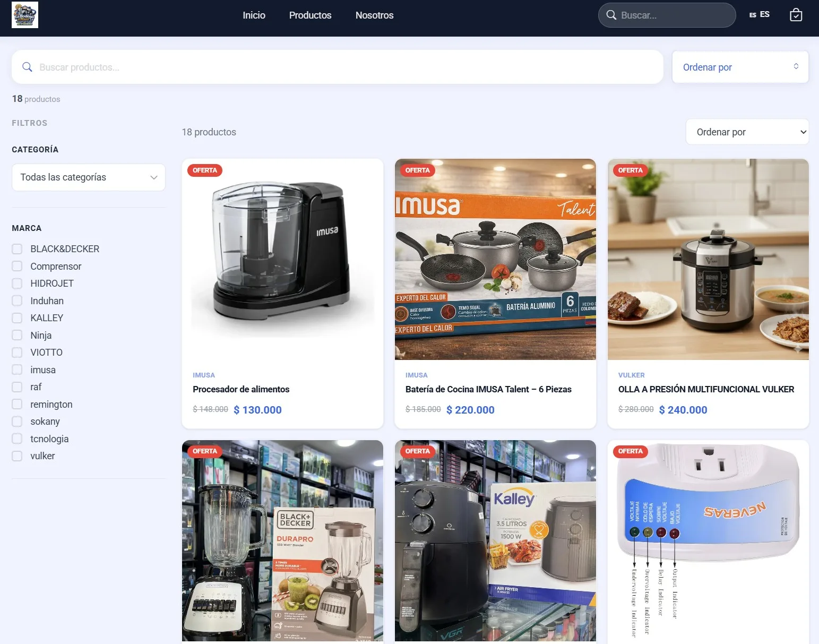This screenshot has height=644, width=819.
Task: Switch language using the ES selector
Action: pos(759,14)
